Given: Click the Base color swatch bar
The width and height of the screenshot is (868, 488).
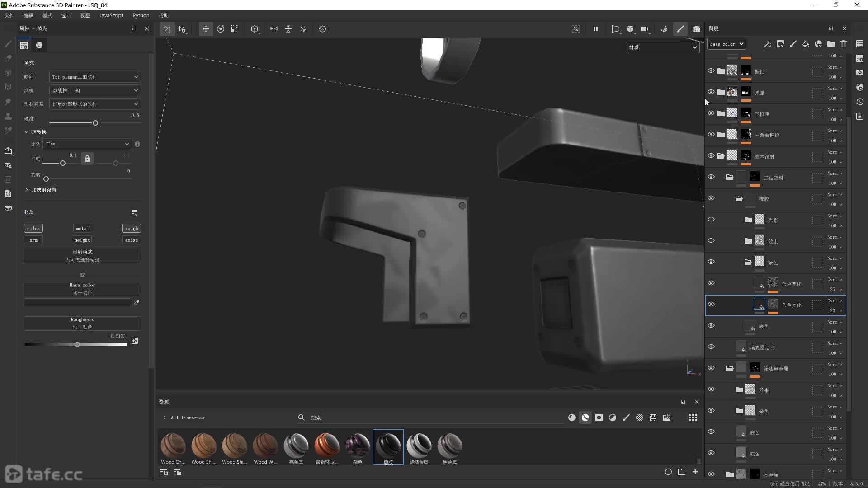Looking at the screenshot, I should [78, 303].
